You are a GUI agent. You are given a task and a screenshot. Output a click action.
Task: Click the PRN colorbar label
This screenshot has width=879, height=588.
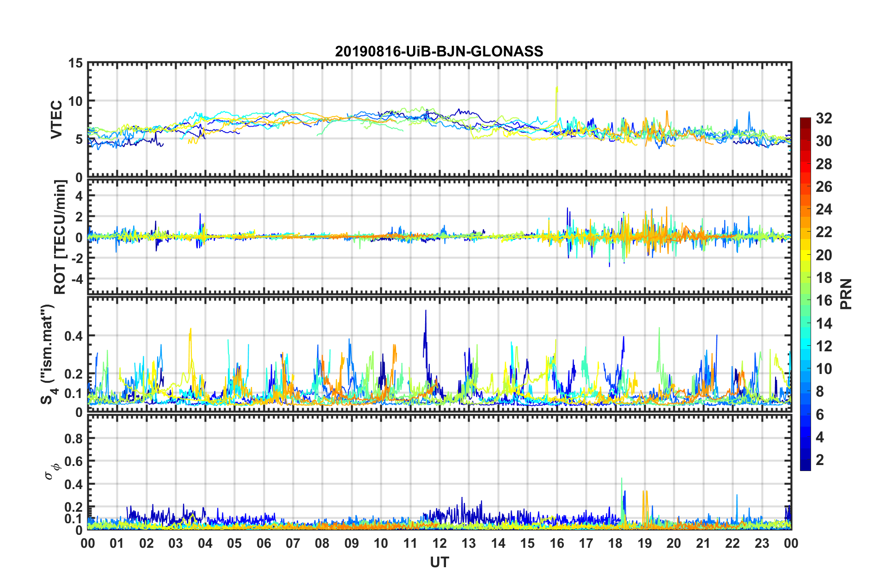846,294
